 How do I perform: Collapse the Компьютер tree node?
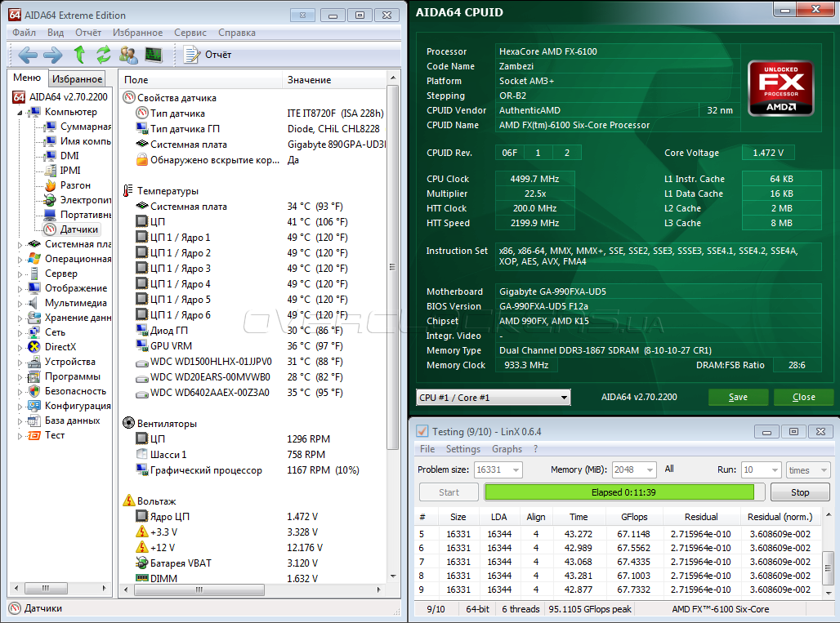click(x=20, y=113)
